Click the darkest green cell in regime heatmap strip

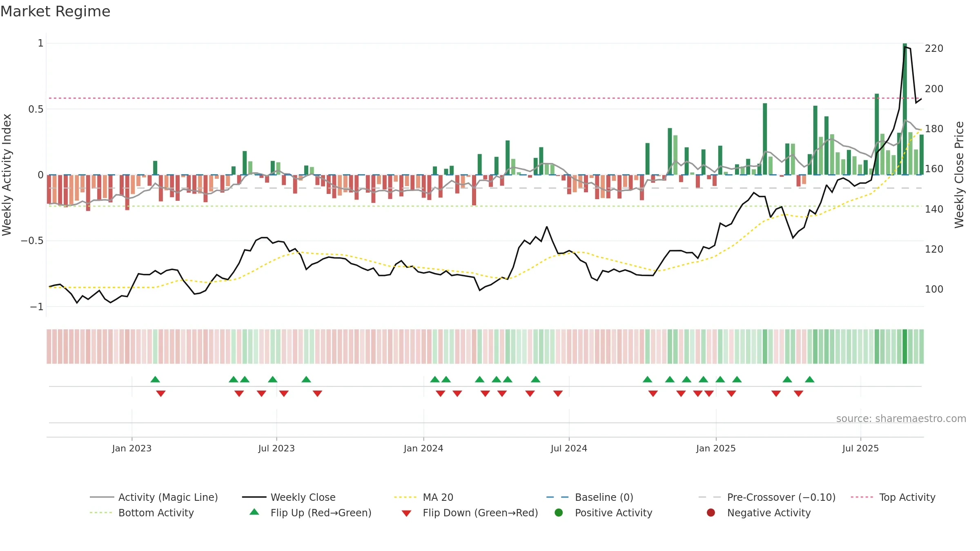pyautogui.click(x=905, y=347)
